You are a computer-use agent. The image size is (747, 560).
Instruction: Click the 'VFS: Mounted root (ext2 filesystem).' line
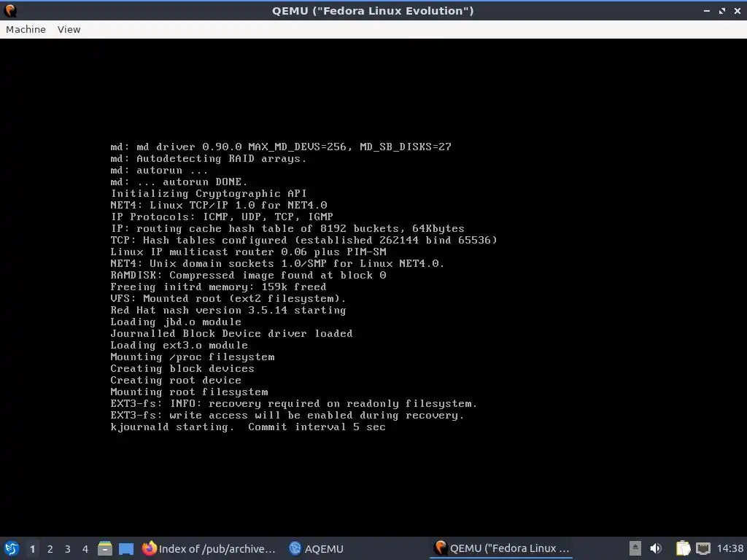(228, 298)
